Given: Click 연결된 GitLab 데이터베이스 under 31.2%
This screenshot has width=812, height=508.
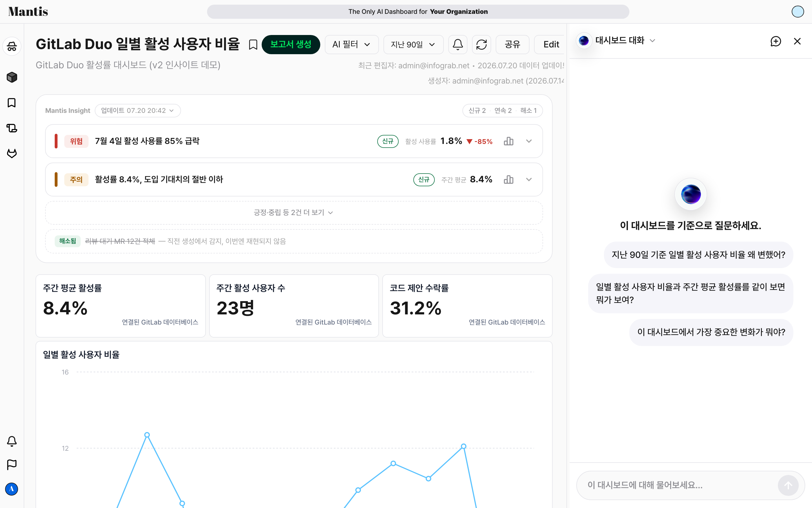Looking at the screenshot, I should [x=507, y=322].
